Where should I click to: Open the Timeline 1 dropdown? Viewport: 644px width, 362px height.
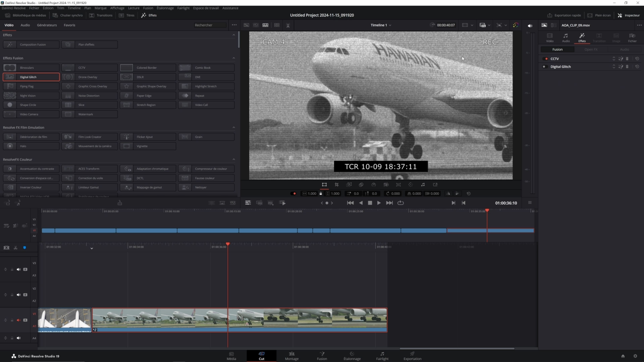pos(381,25)
